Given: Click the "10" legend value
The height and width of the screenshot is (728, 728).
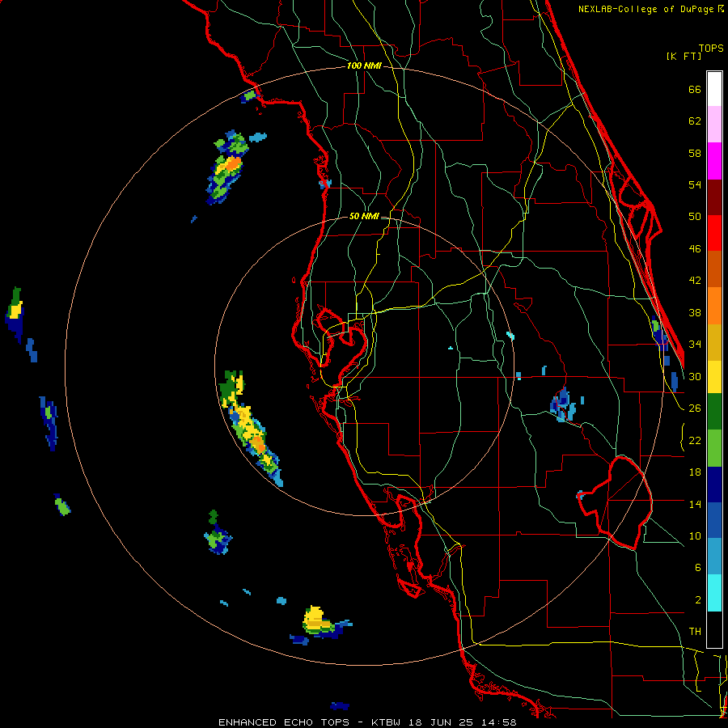Looking at the screenshot, I should click(x=695, y=535).
